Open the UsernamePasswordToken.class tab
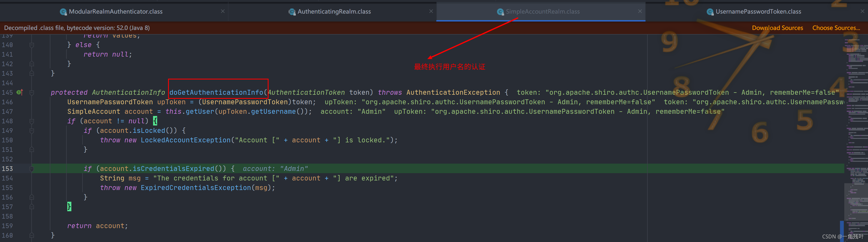 758,11
